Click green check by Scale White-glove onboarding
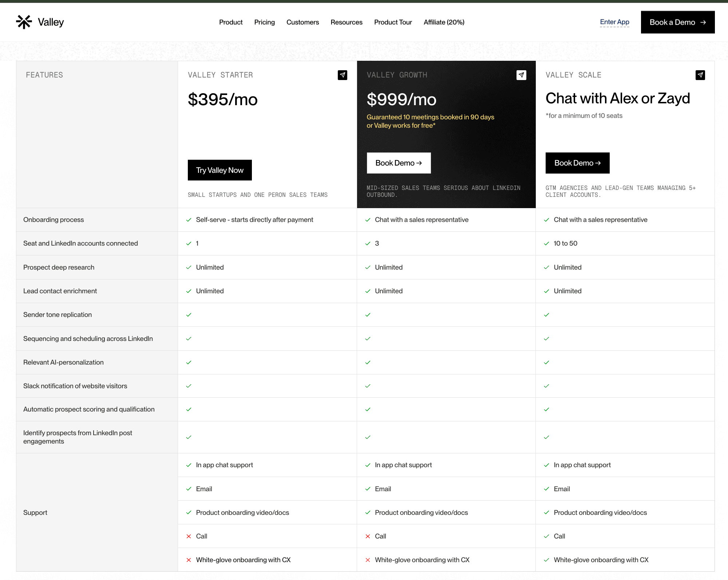728x580 pixels. click(x=546, y=560)
